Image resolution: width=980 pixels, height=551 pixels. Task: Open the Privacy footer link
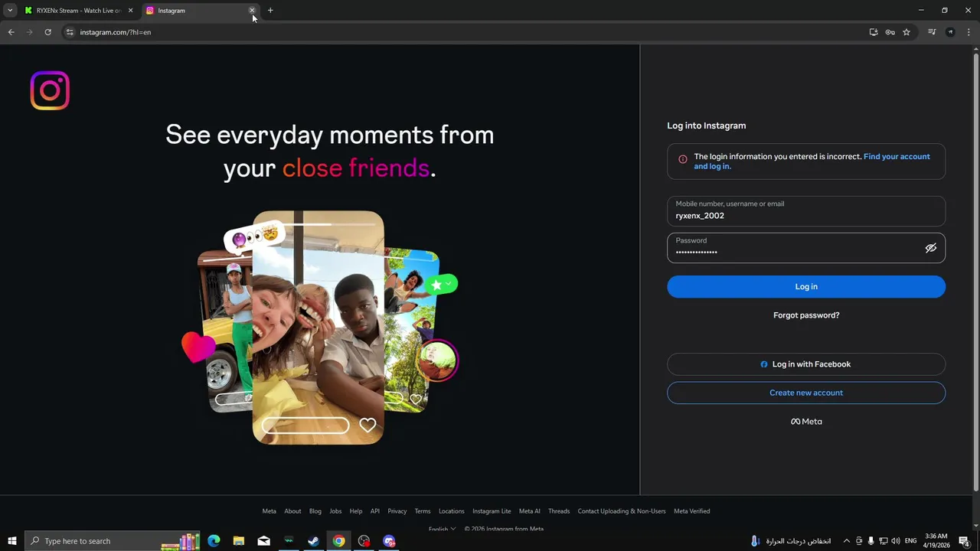(x=397, y=511)
